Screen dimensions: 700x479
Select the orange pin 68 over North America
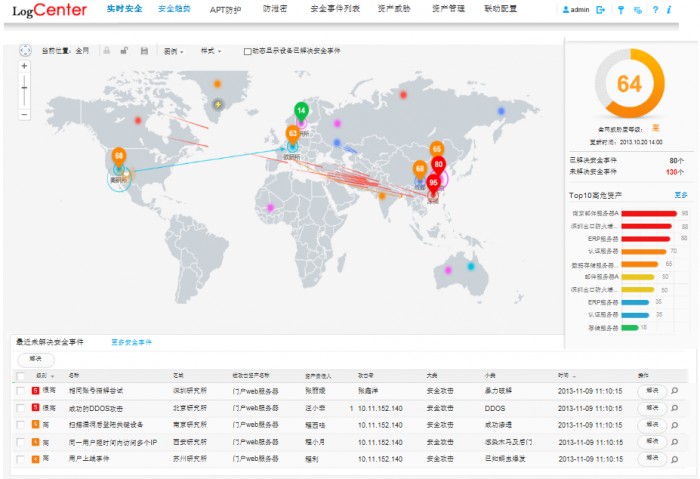click(x=119, y=158)
